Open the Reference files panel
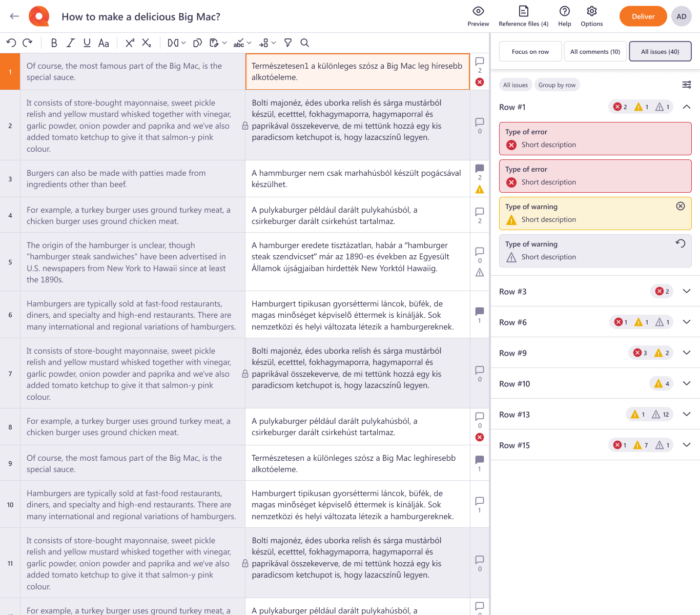Image resolution: width=700 pixels, height=615 pixels. click(524, 16)
